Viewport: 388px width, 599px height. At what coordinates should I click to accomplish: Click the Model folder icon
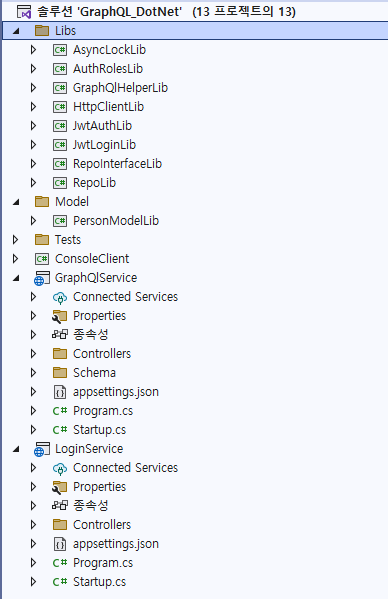tap(42, 202)
